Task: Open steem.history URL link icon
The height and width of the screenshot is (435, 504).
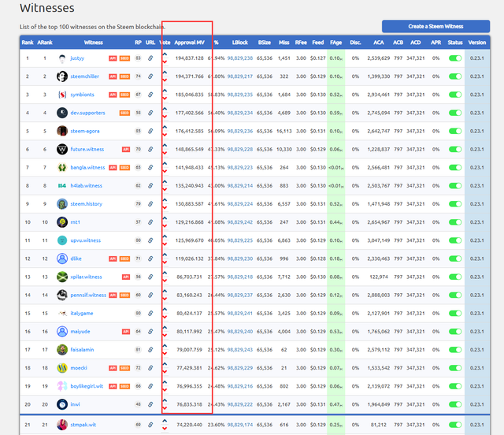Action: click(150, 204)
